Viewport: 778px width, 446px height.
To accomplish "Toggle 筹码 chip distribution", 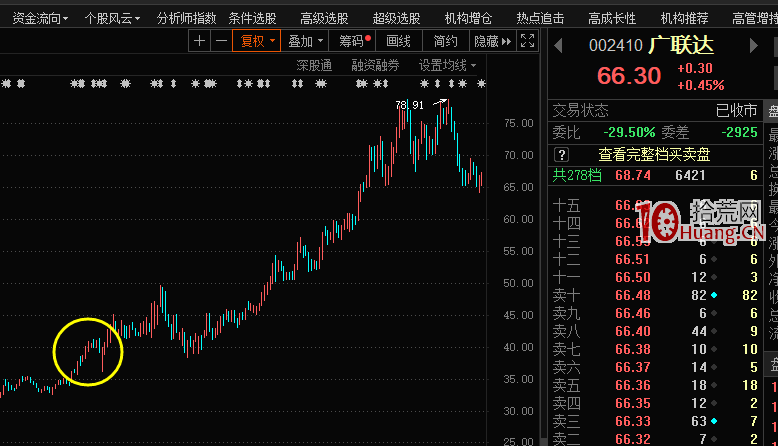I will [354, 41].
